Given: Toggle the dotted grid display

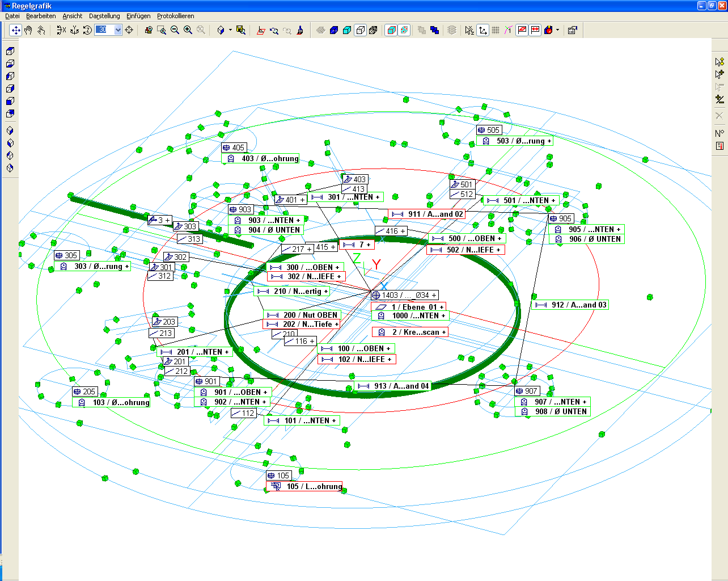Looking at the screenshot, I should pyautogui.click(x=496, y=30).
